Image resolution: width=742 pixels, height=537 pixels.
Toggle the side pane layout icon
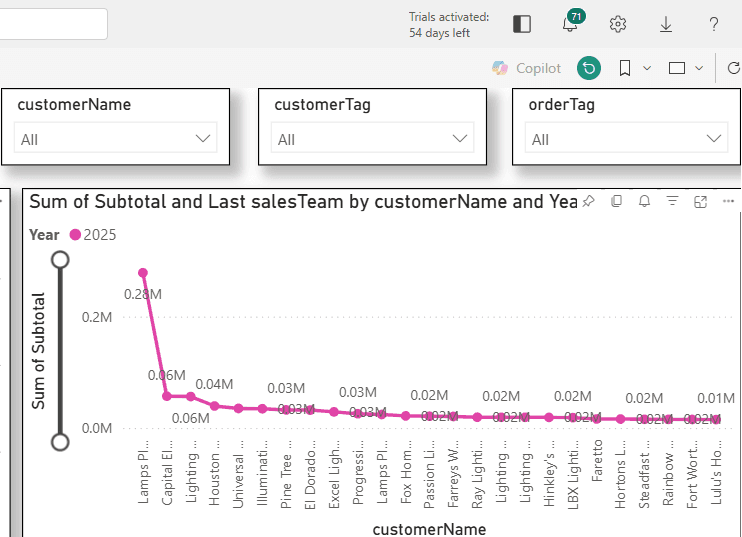coord(522,24)
